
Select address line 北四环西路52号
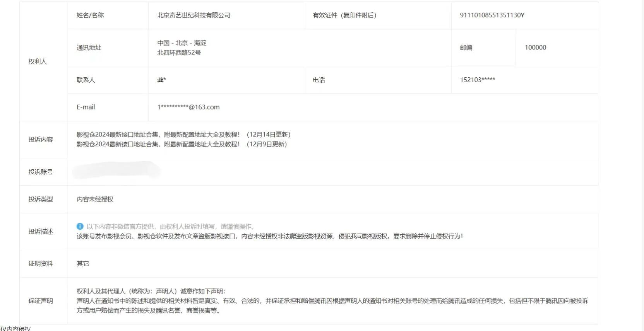179,53
